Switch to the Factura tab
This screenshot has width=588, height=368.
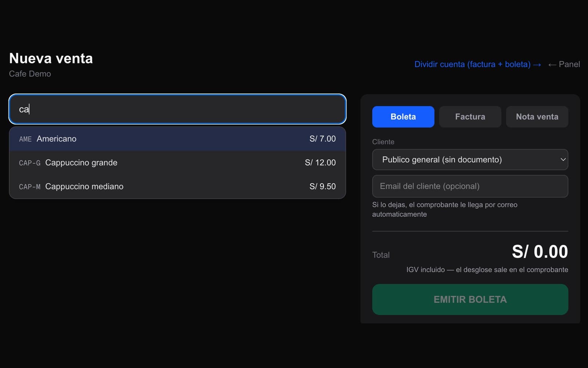click(470, 117)
